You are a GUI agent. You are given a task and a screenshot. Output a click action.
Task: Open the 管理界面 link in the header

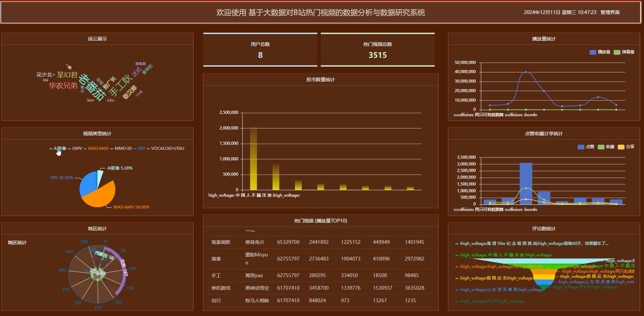click(610, 12)
